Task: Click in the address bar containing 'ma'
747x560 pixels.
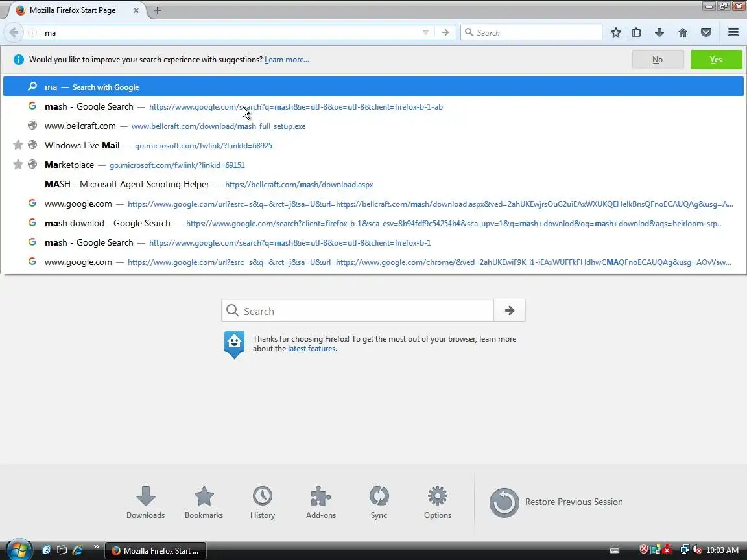Action: [229, 32]
